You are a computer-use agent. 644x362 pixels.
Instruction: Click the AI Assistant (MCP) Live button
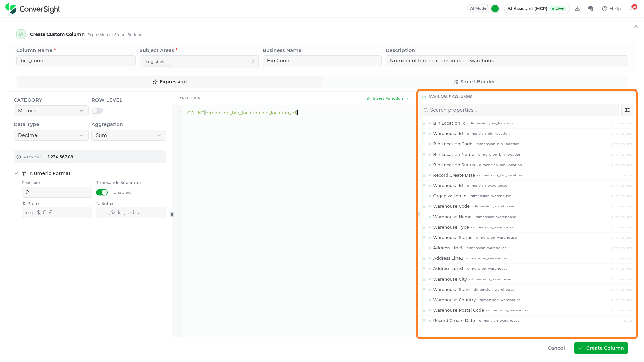click(x=537, y=9)
